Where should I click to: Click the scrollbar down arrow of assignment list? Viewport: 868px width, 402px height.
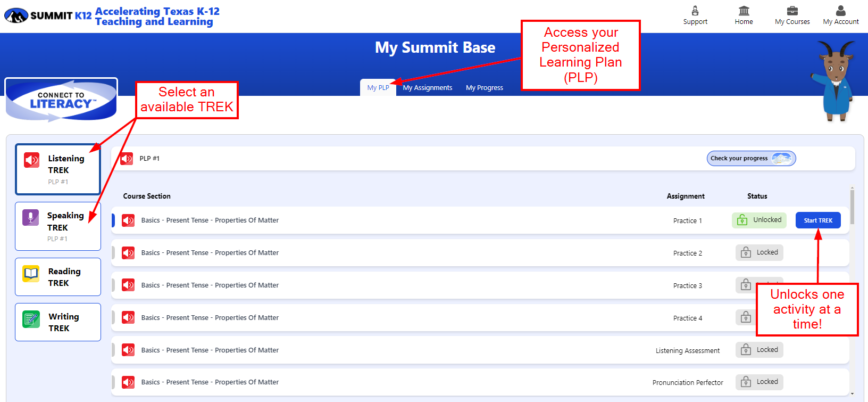pyautogui.click(x=852, y=394)
